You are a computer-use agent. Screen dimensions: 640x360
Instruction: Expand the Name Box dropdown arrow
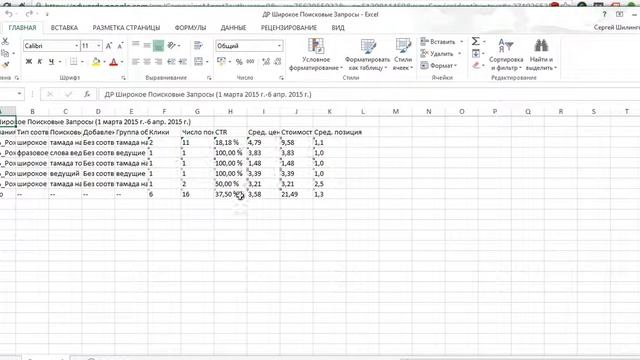(19, 94)
